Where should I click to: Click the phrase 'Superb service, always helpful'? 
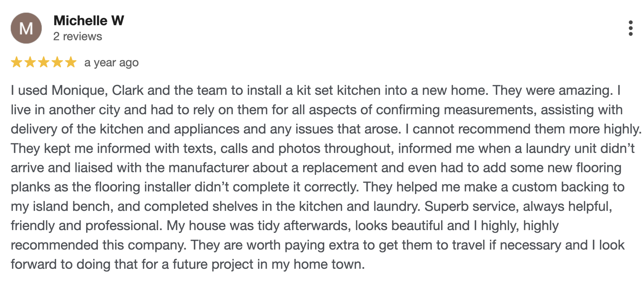pos(518,207)
